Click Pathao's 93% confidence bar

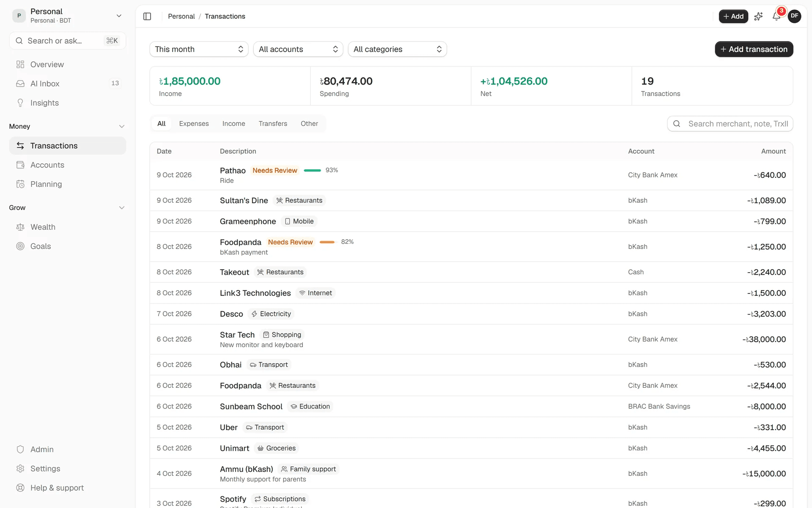313,170
